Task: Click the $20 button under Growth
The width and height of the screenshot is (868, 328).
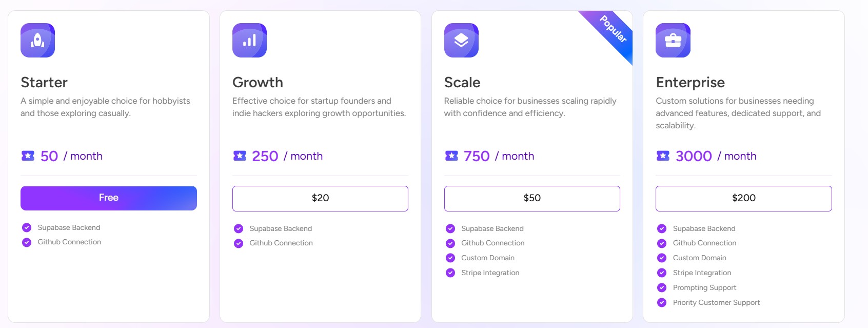Action: [x=320, y=198]
